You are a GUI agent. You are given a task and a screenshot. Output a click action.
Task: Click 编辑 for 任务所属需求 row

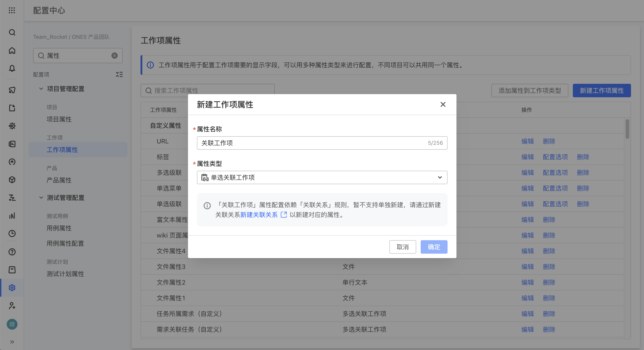[527, 314]
